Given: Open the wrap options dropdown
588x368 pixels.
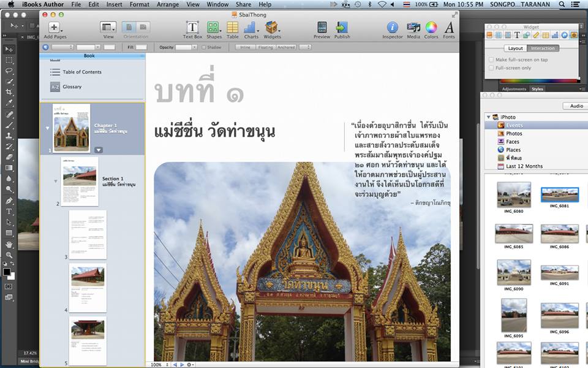Looking at the screenshot, I should (x=305, y=47).
